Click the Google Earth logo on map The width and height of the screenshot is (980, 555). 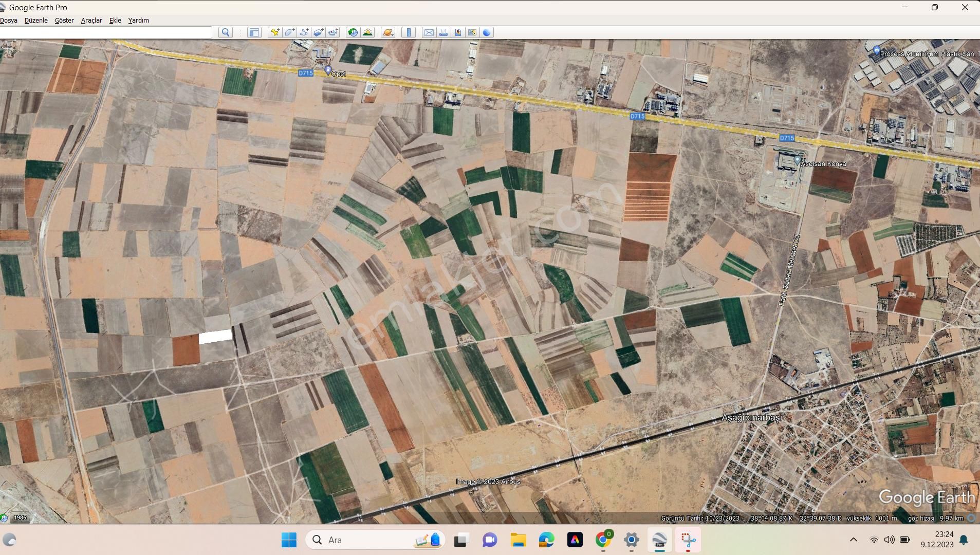click(927, 497)
